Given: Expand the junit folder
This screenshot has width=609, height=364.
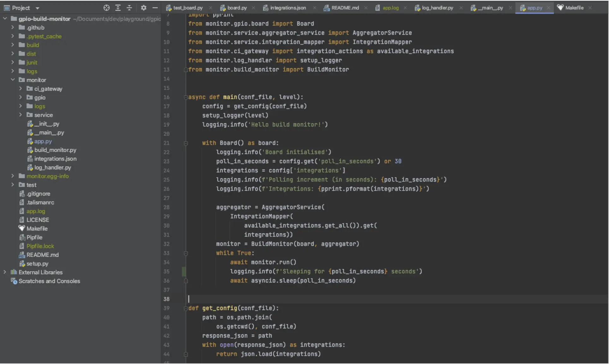Looking at the screenshot, I should 13,62.
